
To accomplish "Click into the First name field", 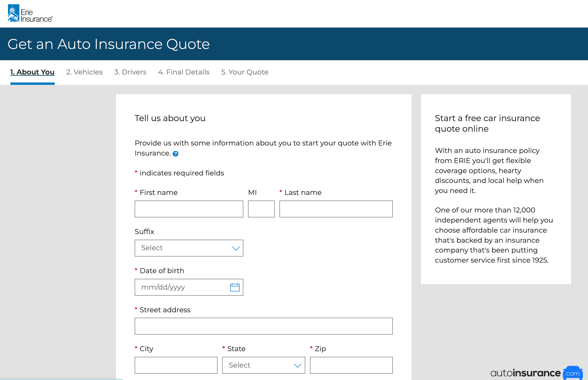I will coord(189,209).
